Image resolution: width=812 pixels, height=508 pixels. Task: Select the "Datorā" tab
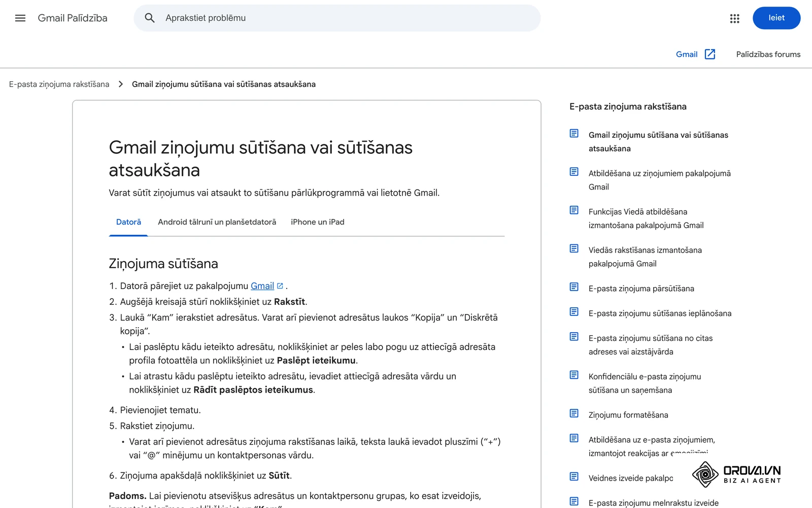pyautogui.click(x=128, y=222)
